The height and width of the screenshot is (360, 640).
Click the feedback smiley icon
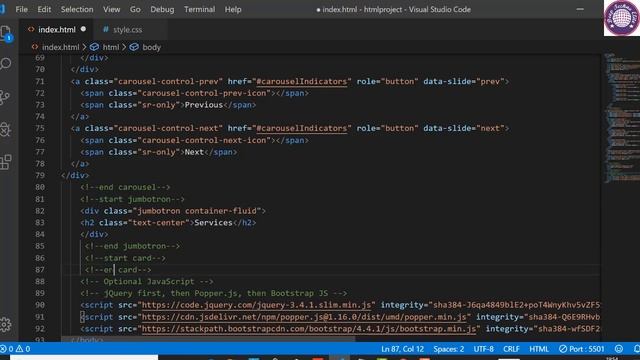tap(619, 349)
